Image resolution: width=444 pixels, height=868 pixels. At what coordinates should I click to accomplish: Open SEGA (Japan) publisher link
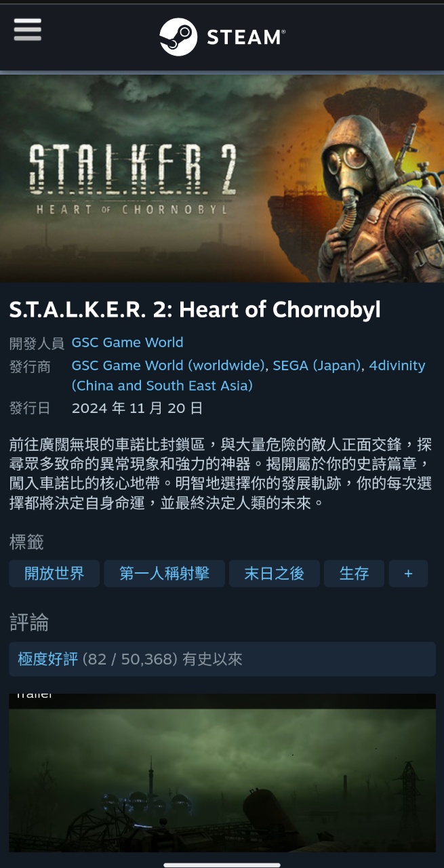(317, 366)
